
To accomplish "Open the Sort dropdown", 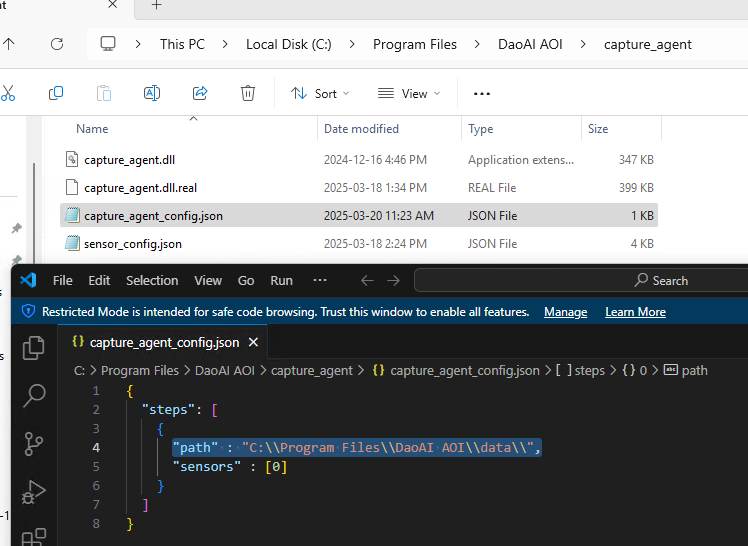I will coord(320,93).
